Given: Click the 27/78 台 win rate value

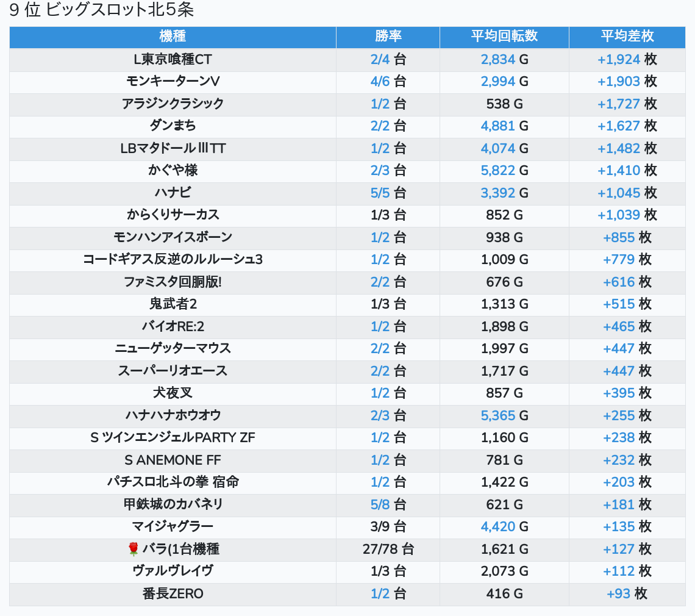Looking at the screenshot, I should (x=388, y=549).
